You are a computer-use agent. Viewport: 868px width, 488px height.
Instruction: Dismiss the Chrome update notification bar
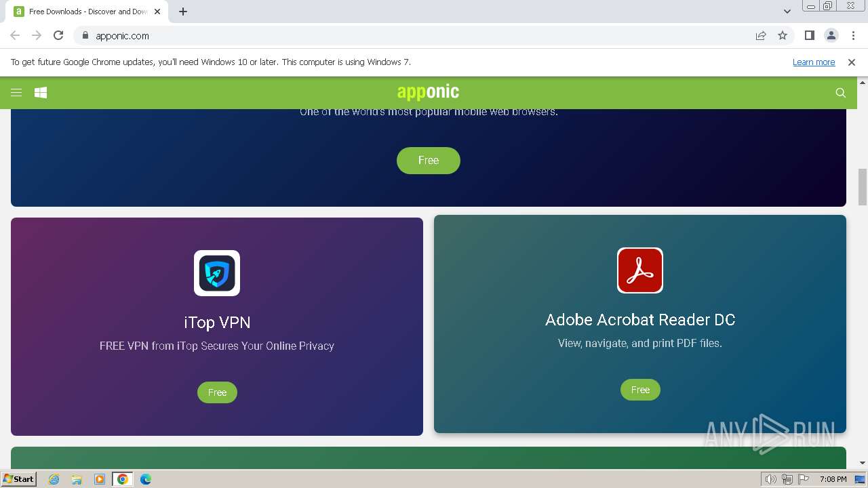tap(852, 62)
